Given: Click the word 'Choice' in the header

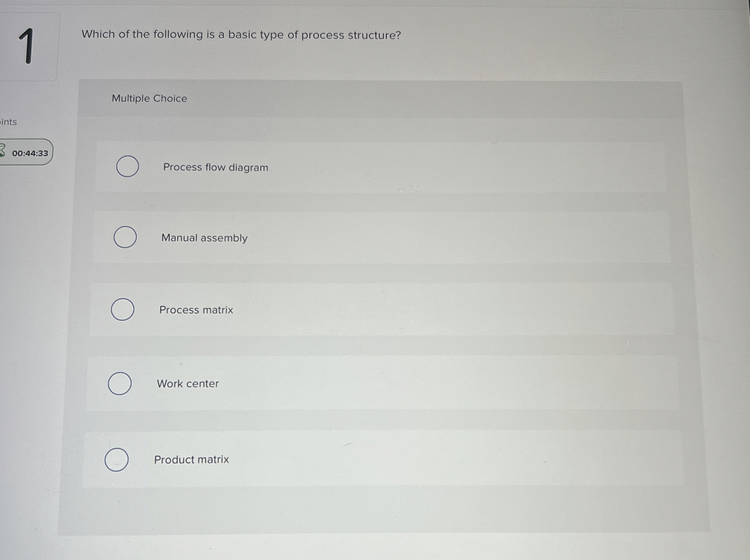Looking at the screenshot, I should click(x=170, y=98).
